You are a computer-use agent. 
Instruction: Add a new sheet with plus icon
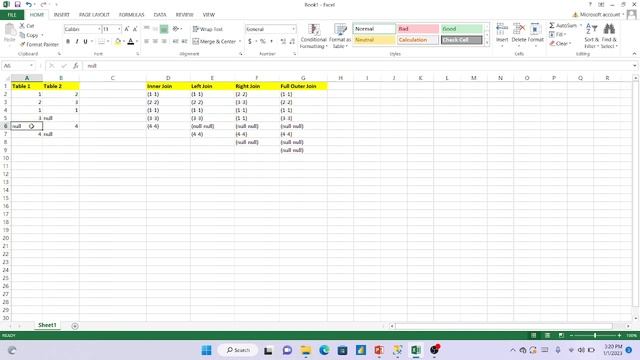75,326
